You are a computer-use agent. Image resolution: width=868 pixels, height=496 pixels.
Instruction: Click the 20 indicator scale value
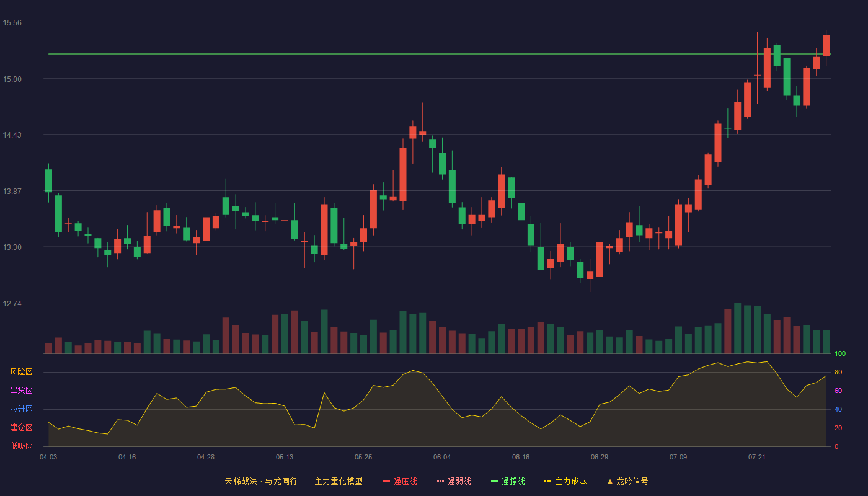point(838,428)
